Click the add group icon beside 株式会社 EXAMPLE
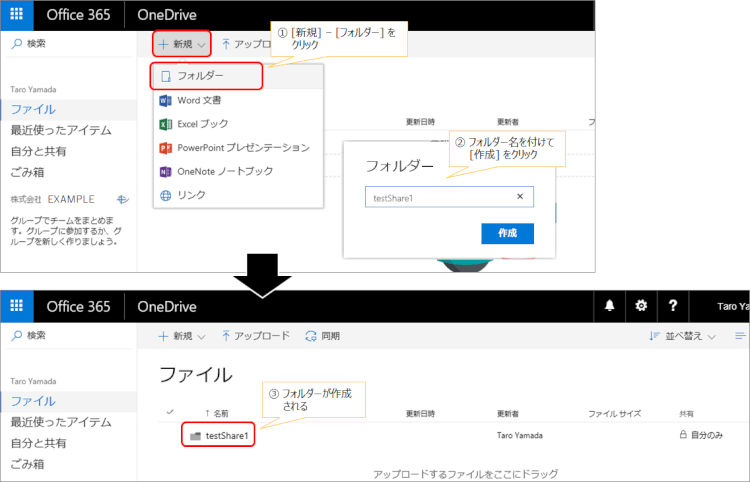This screenshot has width=750, height=482. (123, 199)
